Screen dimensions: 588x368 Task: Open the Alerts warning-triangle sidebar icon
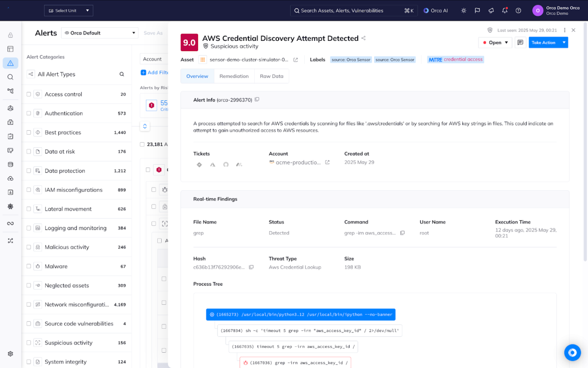pyautogui.click(x=10, y=63)
